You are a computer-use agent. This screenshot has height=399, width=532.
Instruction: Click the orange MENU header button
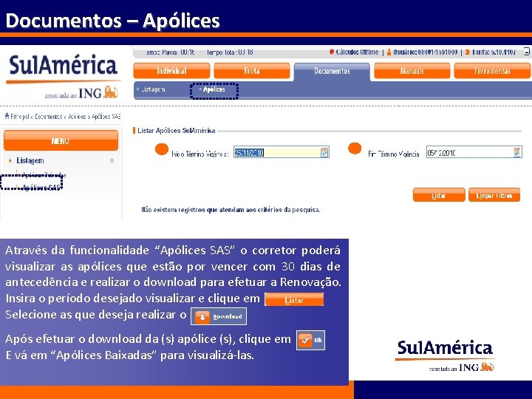click(61, 140)
